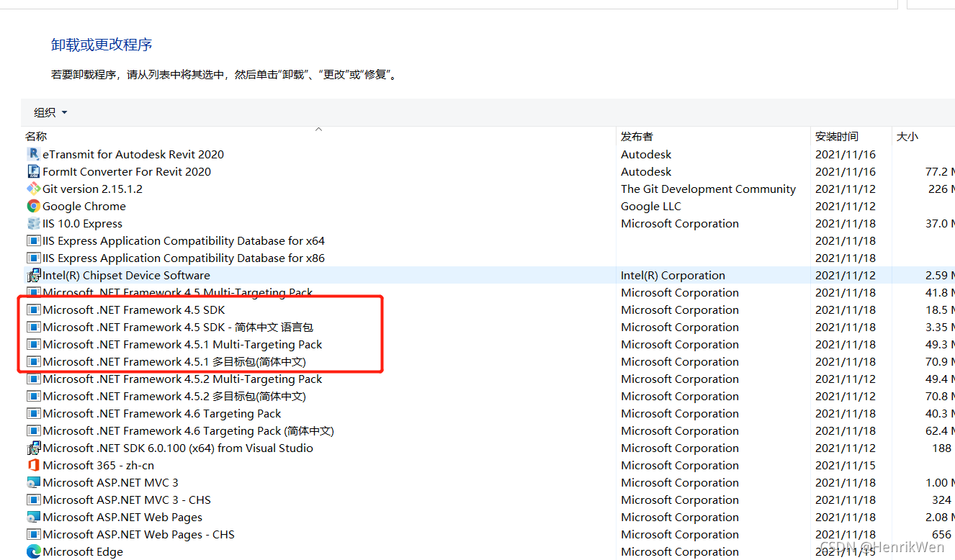This screenshot has width=955, height=560.
Task: Click the icon of .NET Framework 4.5 SDK 语言包
Action: click(x=33, y=327)
